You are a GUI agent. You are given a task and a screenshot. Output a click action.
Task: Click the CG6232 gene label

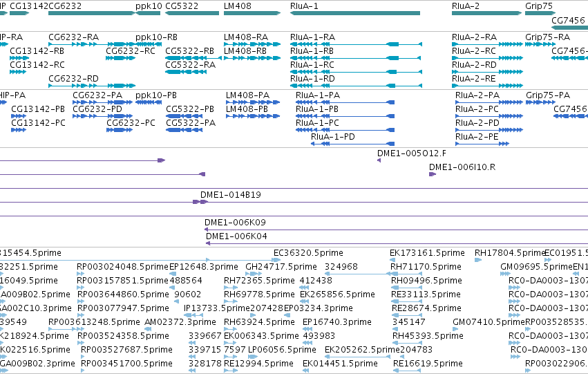[65, 6]
